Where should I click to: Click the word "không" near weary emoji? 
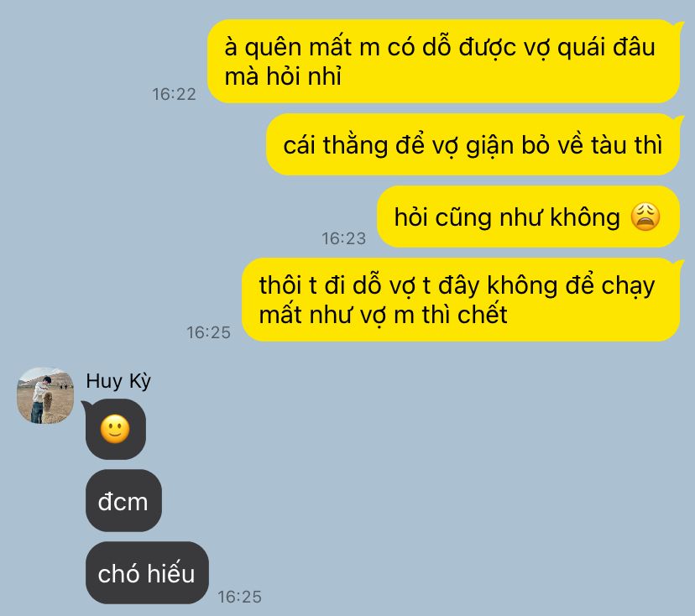[585, 217]
